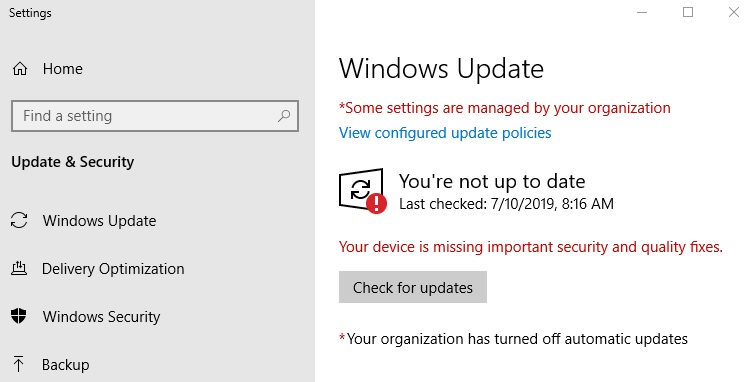Maximize the Settings window

tap(688, 12)
